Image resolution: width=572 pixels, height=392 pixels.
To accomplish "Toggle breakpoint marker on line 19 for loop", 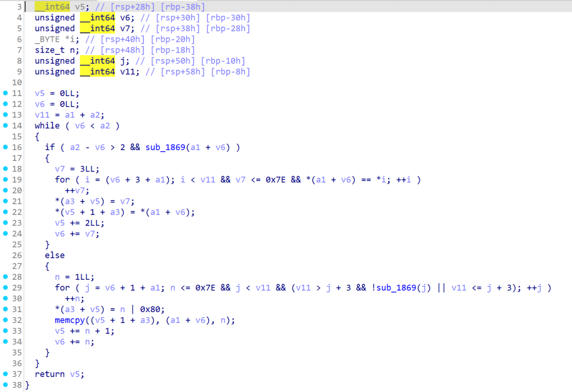I will [x=6, y=180].
